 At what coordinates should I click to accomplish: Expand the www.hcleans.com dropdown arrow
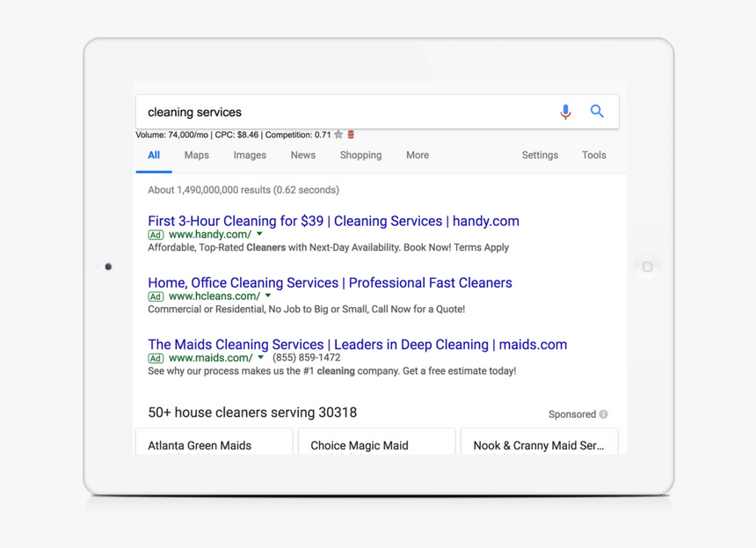[268, 296]
